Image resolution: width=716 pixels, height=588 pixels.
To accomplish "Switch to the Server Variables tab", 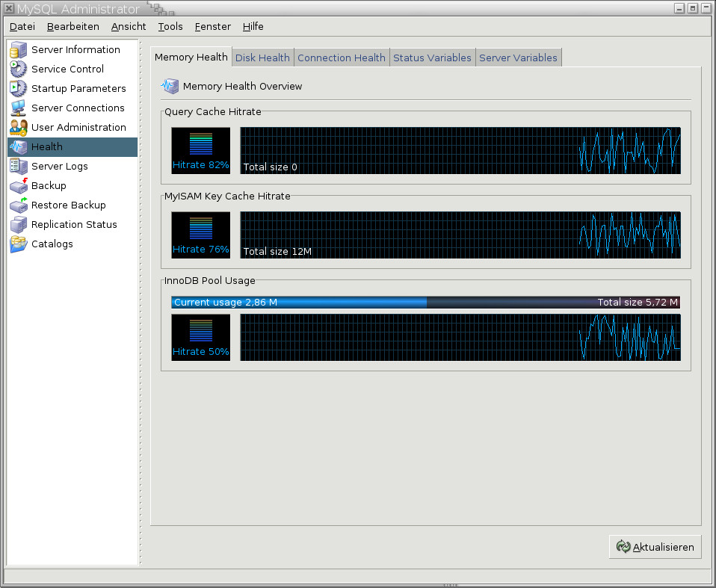I will [518, 58].
